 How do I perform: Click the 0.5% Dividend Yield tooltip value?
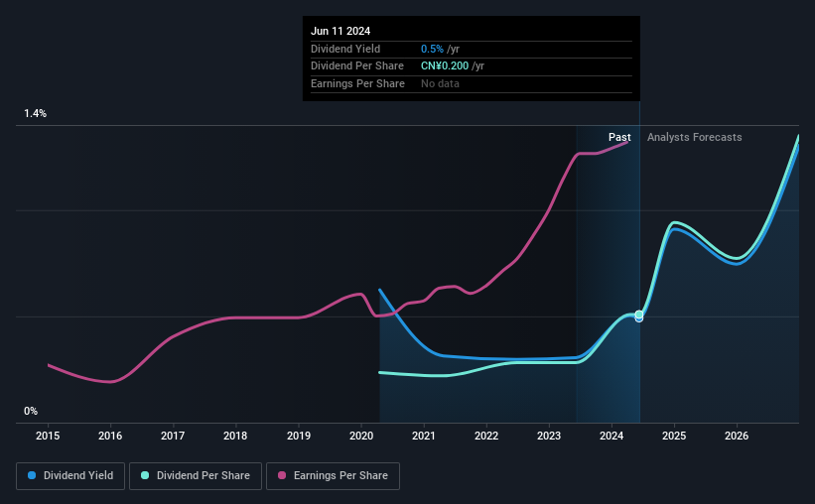432,49
